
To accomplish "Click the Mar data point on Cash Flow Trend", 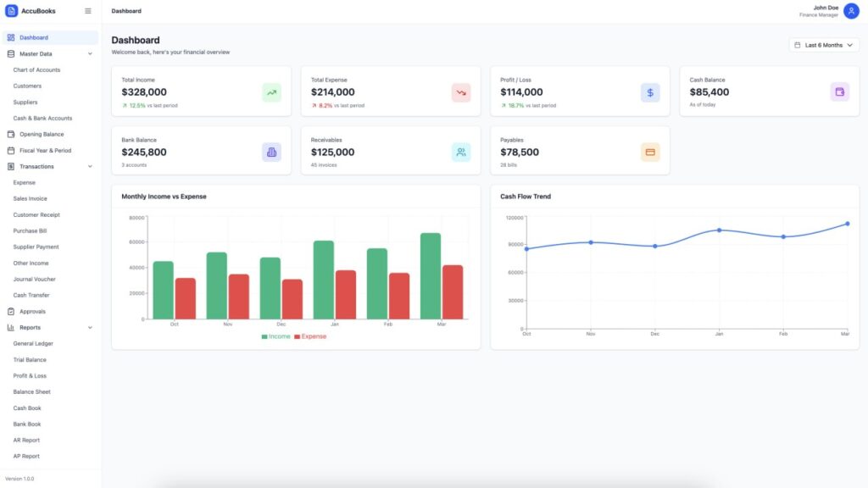I will [x=847, y=224].
